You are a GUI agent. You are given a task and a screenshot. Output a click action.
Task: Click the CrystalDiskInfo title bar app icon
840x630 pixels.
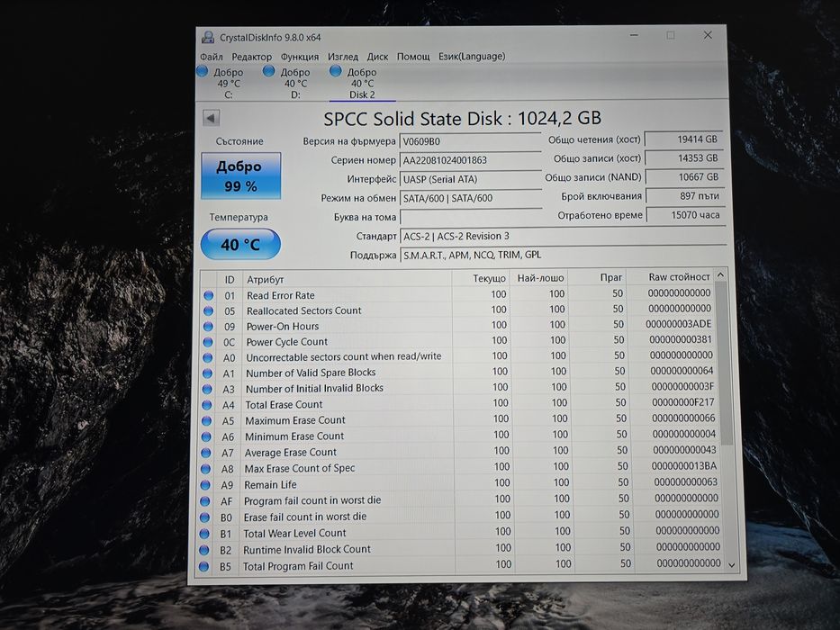[x=208, y=38]
